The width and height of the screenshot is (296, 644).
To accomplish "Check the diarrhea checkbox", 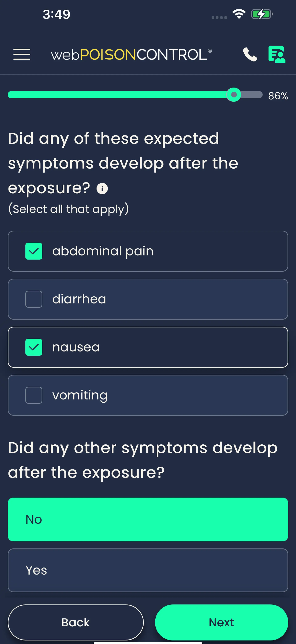I will coord(34,299).
